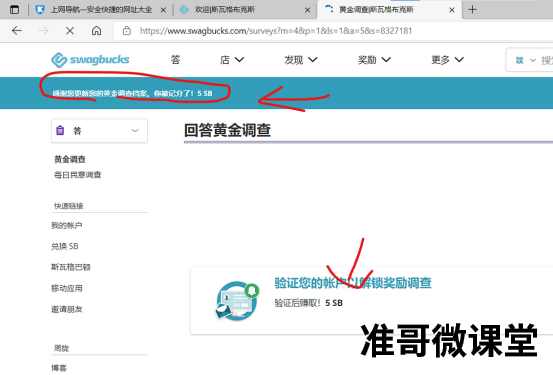Image resolution: width=553 pixels, height=375 pixels.
Task: Open 移动应用 quick link
Action: (x=67, y=288)
